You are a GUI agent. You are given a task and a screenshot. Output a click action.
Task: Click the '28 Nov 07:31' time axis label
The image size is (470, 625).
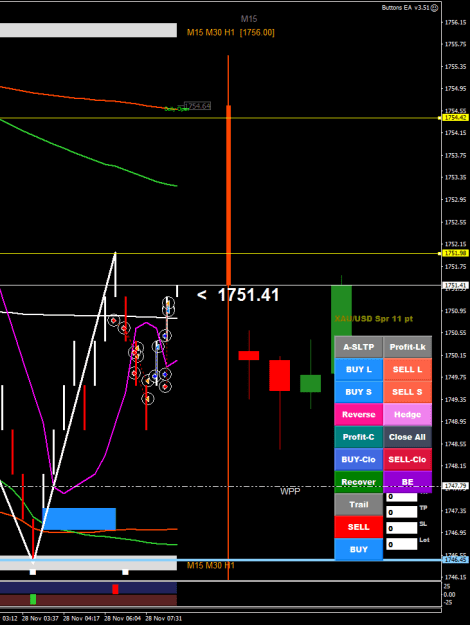pos(163,619)
